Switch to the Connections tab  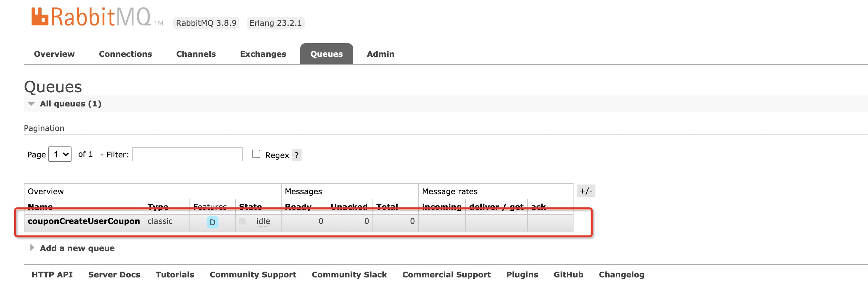tap(125, 54)
